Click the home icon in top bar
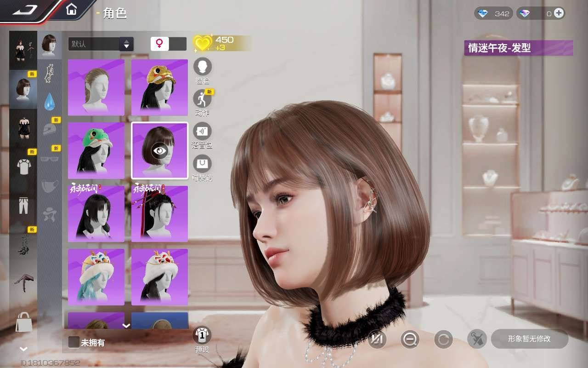The width and height of the screenshot is (588, 368). tap(71, 9)
